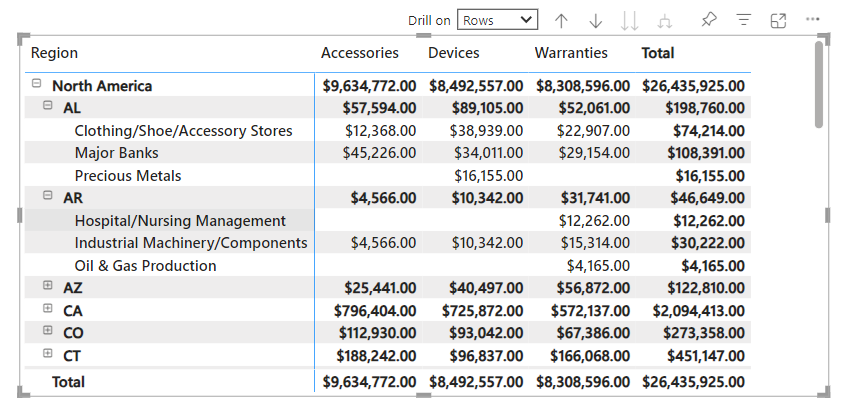
Task: Enable drill down mode arrow icon
Action: pos(595,20)
